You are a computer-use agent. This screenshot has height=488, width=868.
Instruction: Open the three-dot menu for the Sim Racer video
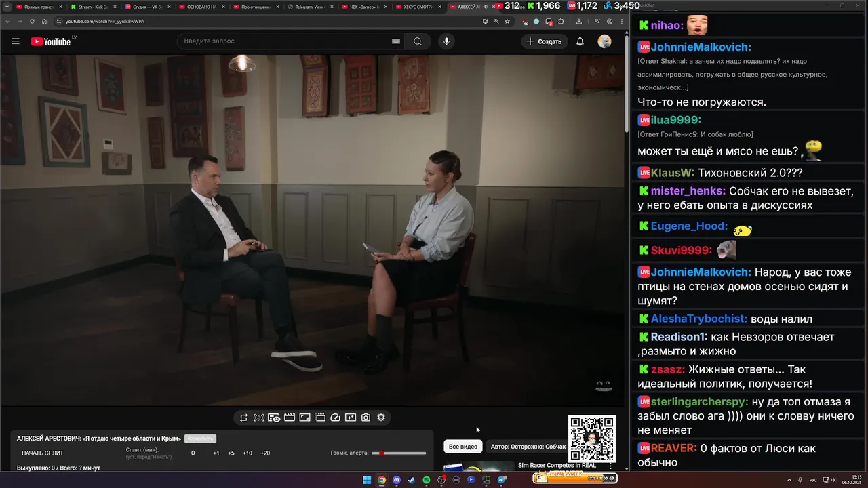click(x=610, y=466)
